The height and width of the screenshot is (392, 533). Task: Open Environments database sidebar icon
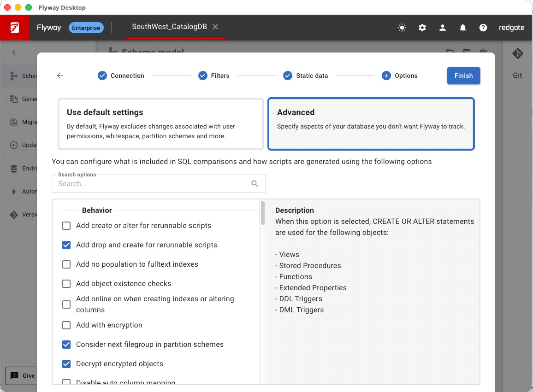tap(13, 169)
